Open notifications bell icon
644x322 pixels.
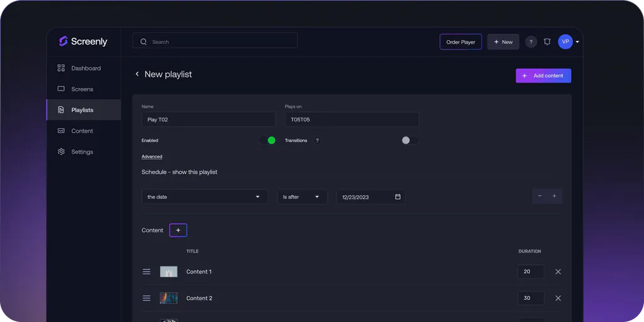tap(547, 42)
